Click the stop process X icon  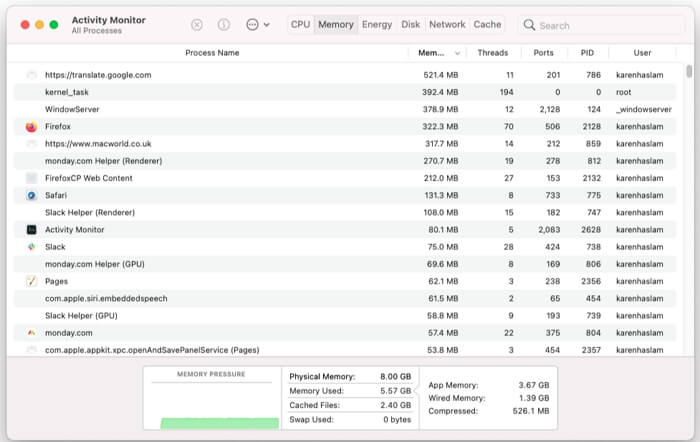click(196, 25)
